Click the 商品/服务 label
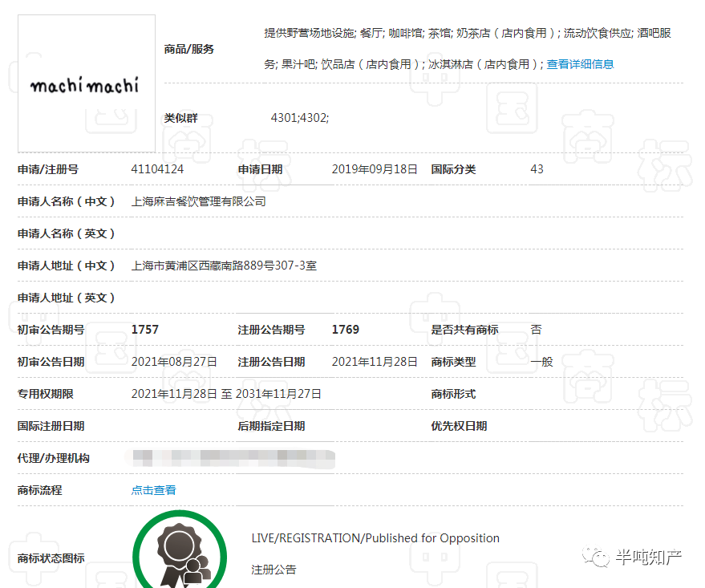Image resolution: width=705 pixels, height=588 pixels. (x=188, y=49)
